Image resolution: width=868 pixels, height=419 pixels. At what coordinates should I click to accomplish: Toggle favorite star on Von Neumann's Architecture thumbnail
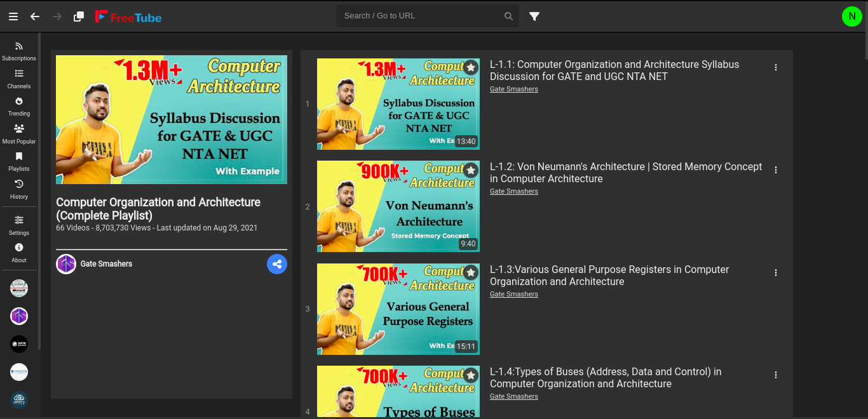470,170
